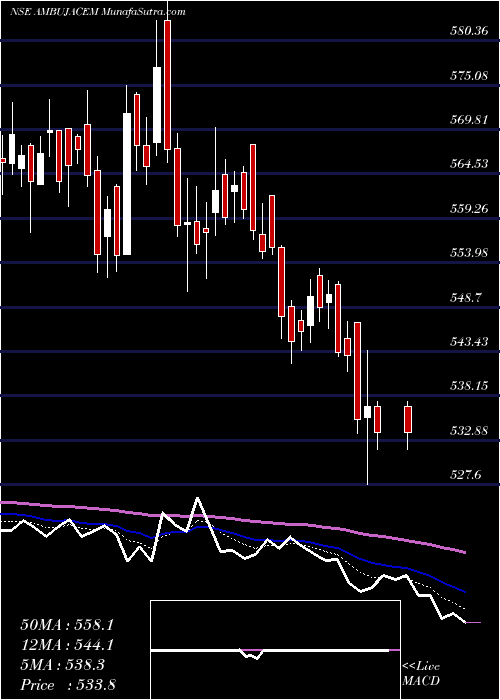Click the 5MA : 538.3 readout
The width and height of the screenshot is (500, 700).
point(62,665)
